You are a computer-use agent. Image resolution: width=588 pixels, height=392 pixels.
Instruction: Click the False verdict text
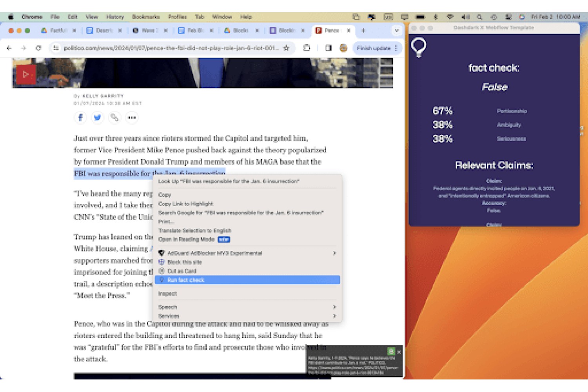click(494, 87)
